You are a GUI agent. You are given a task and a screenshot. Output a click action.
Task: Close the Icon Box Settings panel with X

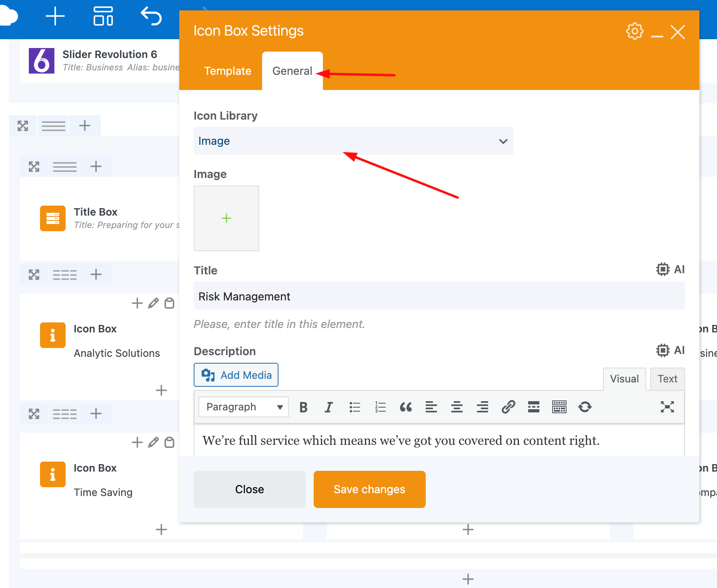pyautogui.click(x=678, y=32)
